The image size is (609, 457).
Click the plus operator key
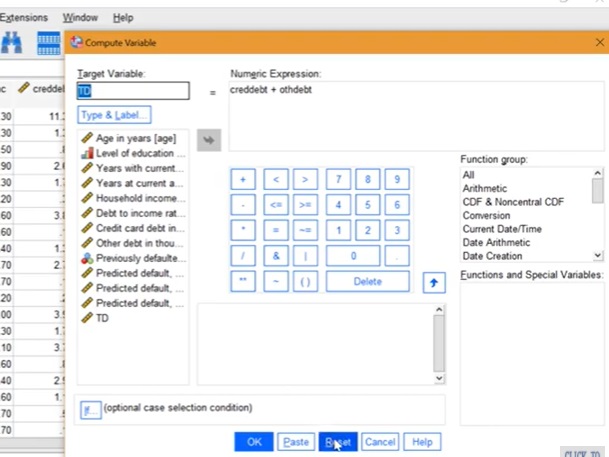coord(243,179)
